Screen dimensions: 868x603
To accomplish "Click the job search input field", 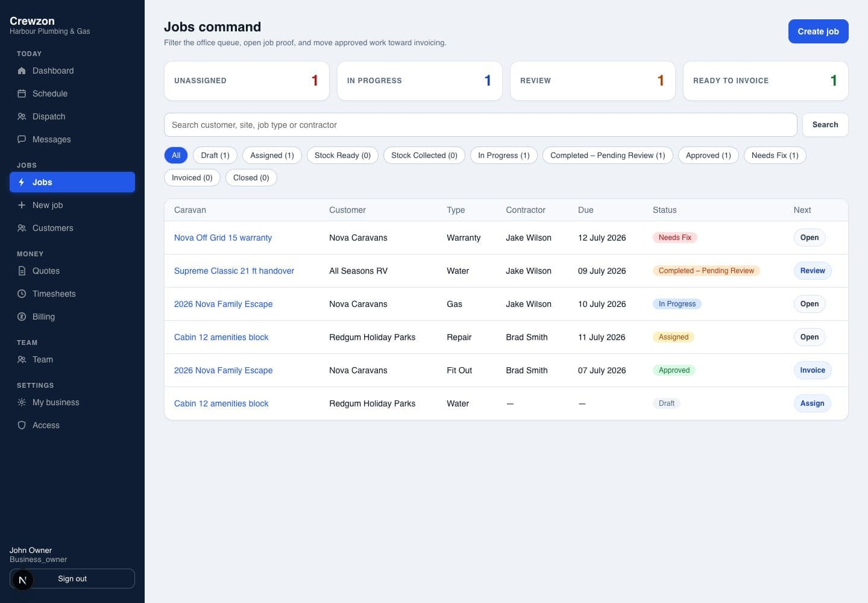I will point(480,125).
